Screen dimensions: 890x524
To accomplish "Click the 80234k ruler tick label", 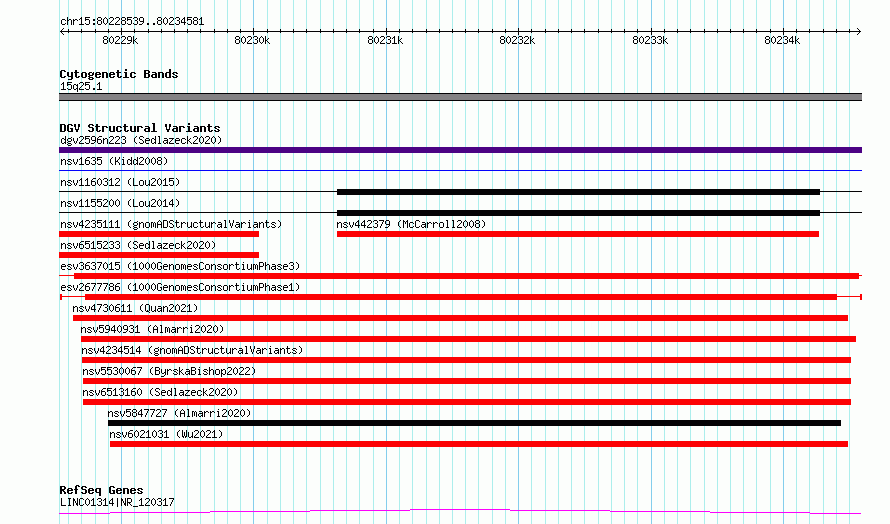I will [x=782, y=40].
